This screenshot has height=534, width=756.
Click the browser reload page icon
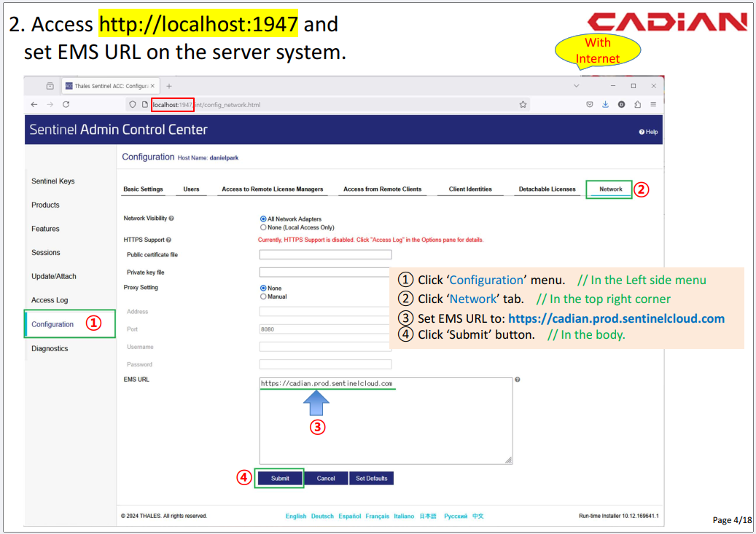pos(66,105)
